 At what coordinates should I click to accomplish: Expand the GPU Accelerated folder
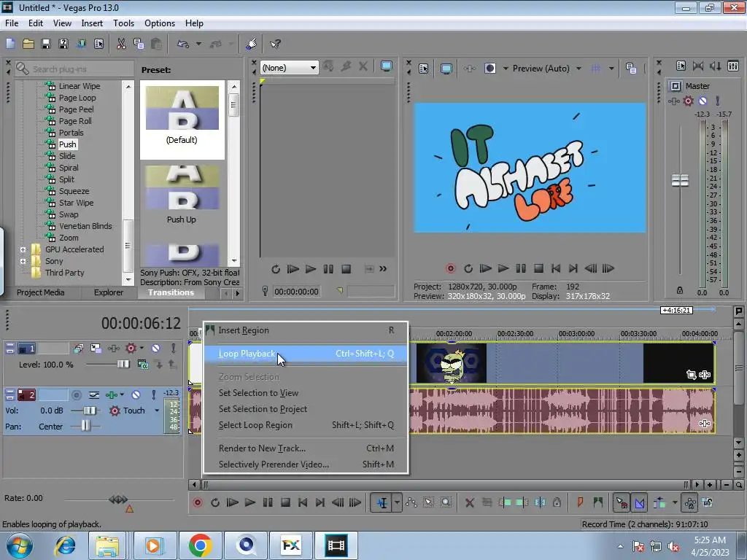click(x=23, y=249)
